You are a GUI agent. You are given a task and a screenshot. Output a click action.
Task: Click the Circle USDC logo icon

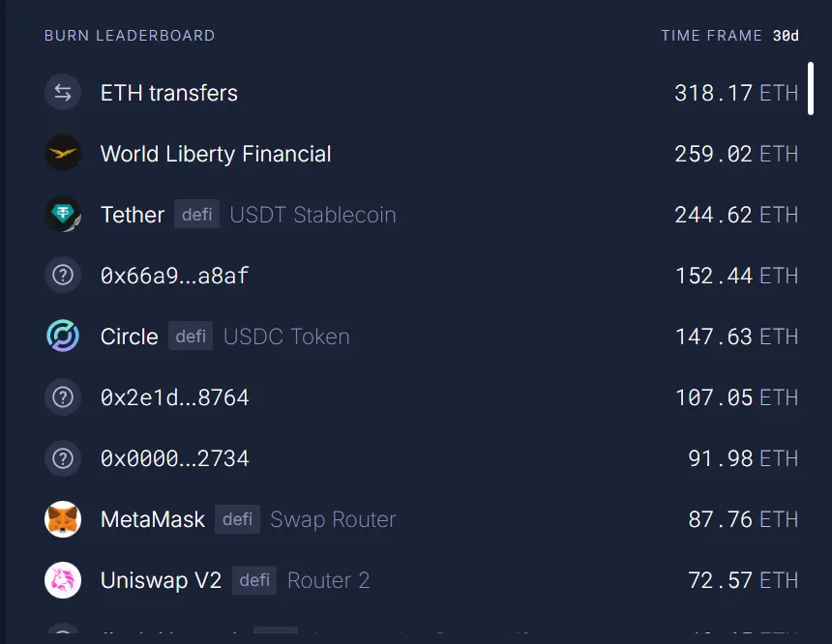[63, 337]
